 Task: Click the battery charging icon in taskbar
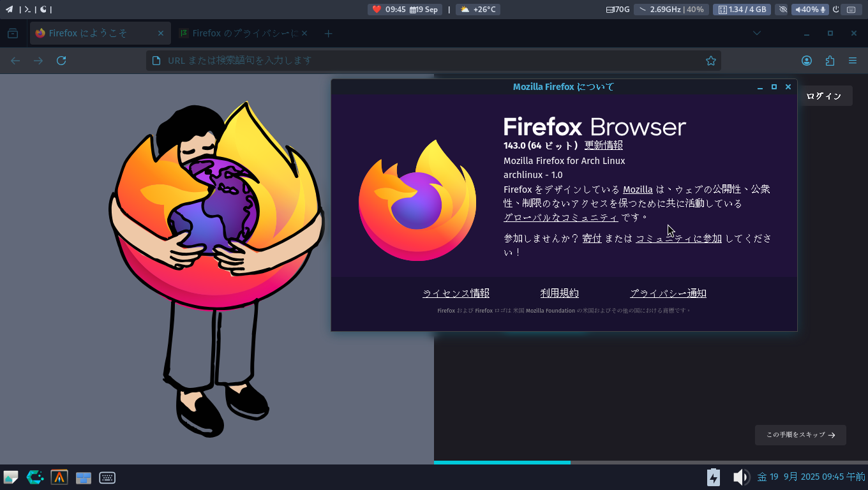tap(714, 477)
